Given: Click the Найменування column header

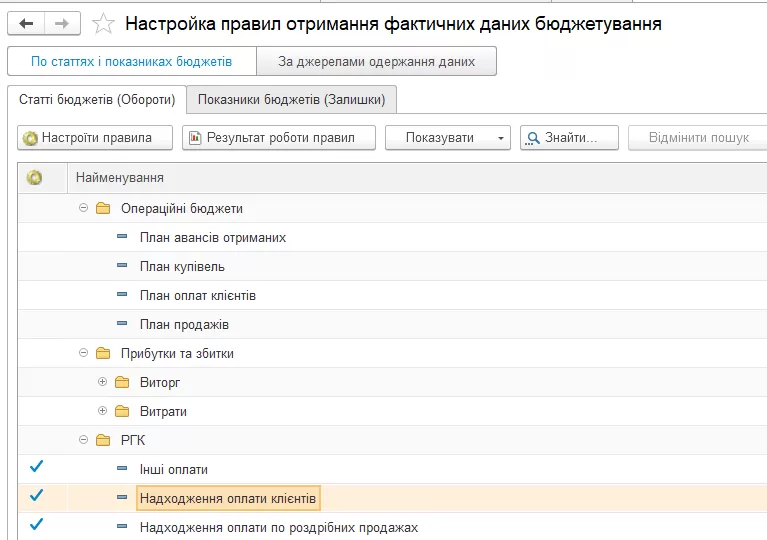Looking at the screenshot, I should pyautogui.click(x=417, y=178).
